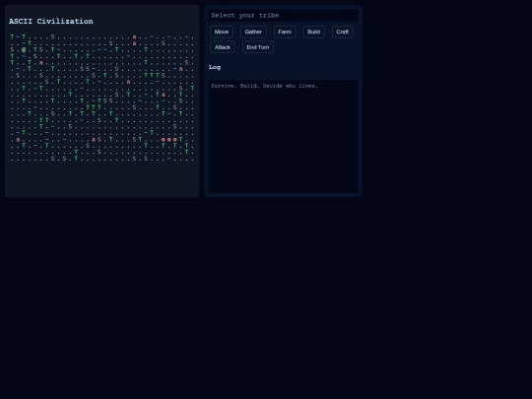Click the 'ASCII Civilization' title
532x399 pixels.
(51, 21)
